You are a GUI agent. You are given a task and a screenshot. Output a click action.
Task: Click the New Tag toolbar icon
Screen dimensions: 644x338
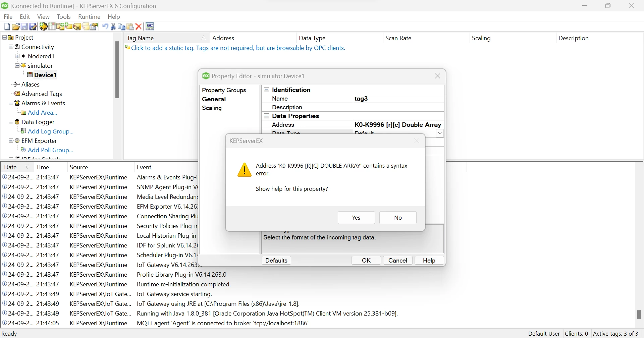coord(69,27)
